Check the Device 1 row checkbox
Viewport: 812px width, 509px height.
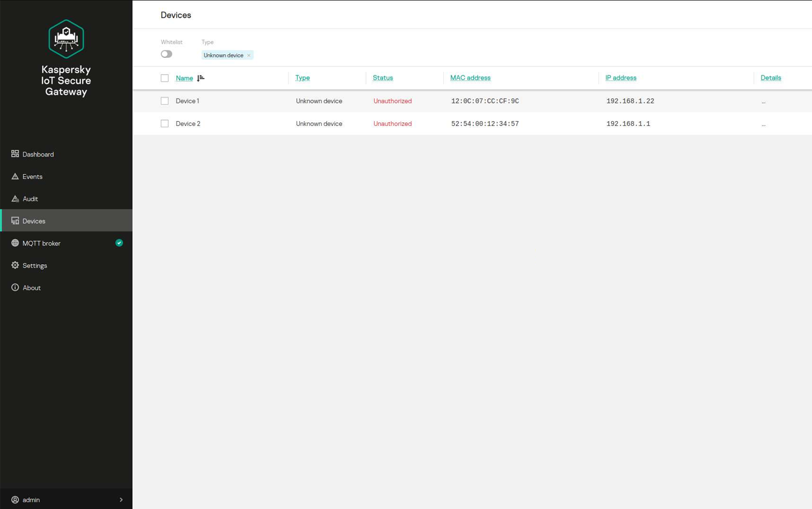pos(164,101)
